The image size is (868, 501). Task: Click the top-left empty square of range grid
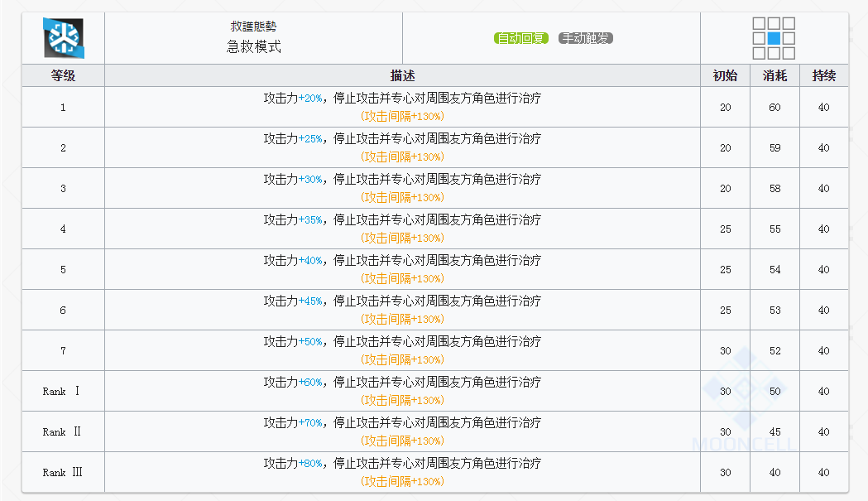point(759,23)
